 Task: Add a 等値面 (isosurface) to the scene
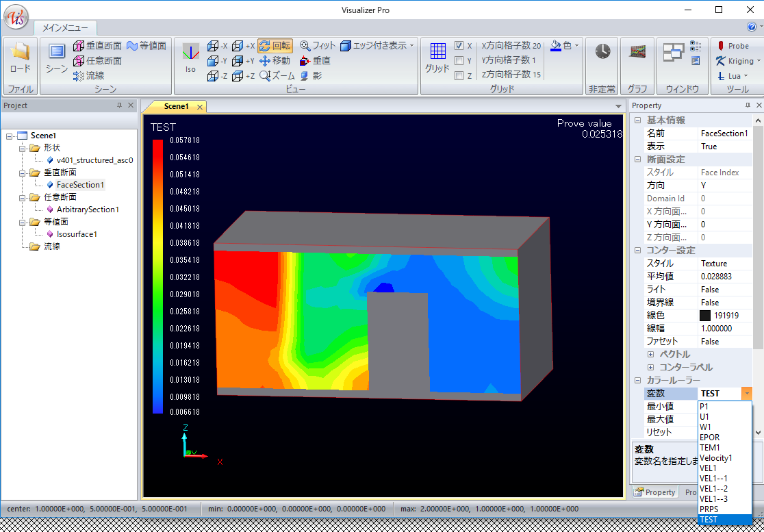[146, 46]
